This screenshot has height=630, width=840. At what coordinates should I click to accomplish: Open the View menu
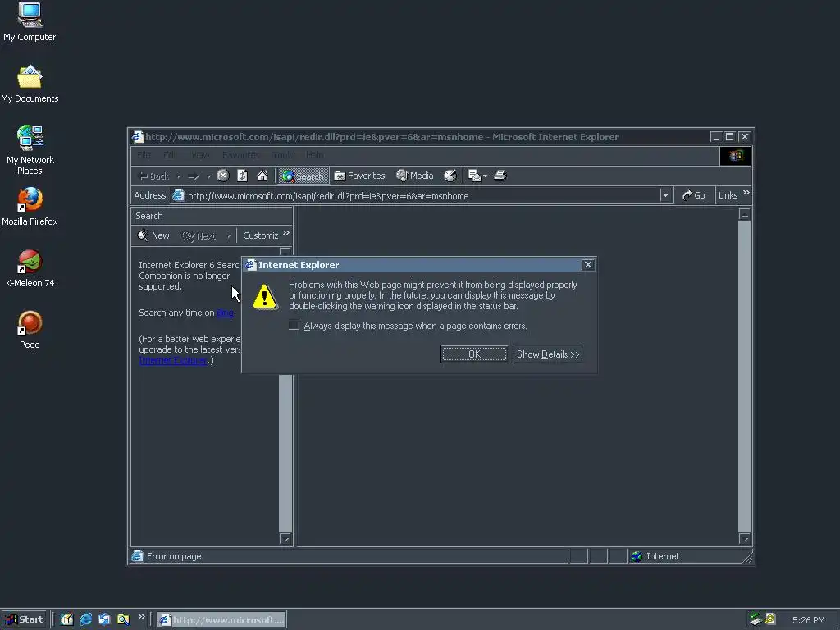(x=200, y=155)
